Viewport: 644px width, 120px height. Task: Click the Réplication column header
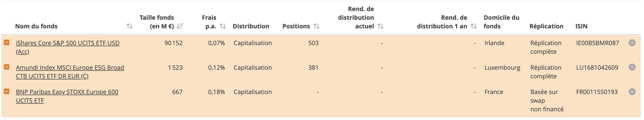[x=546, y=26]
